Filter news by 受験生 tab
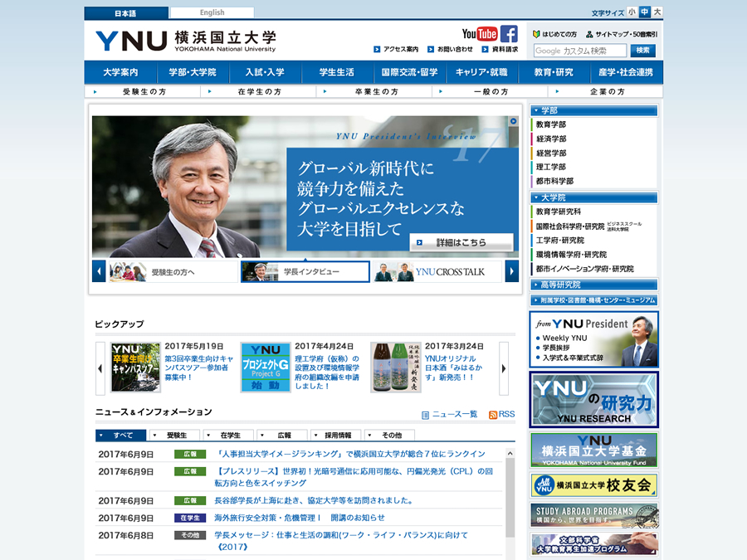The width and height of the screenshot is (747, 560). point(176,436)
